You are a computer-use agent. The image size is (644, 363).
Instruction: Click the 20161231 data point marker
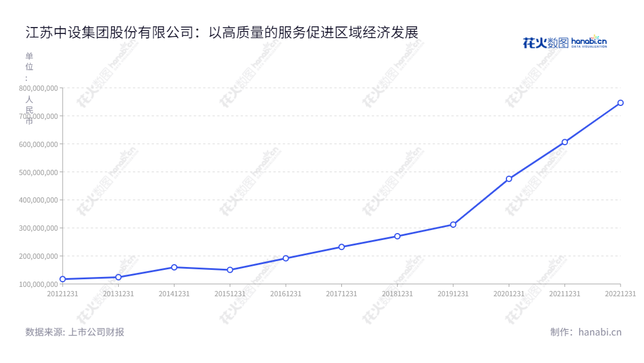pos(286,258)
